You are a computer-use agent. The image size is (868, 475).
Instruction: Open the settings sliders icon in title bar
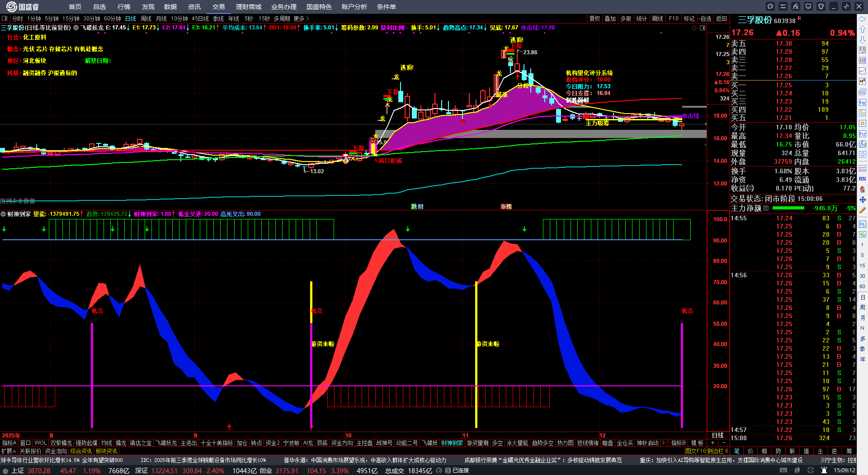coord(783,6)
